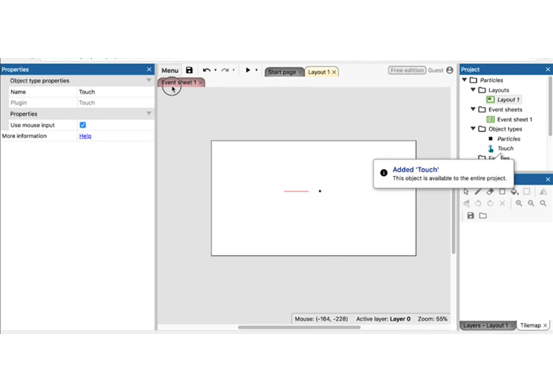553x392 pixels.
Task: Click the Redo arrow icon
Action: point(225,70)
